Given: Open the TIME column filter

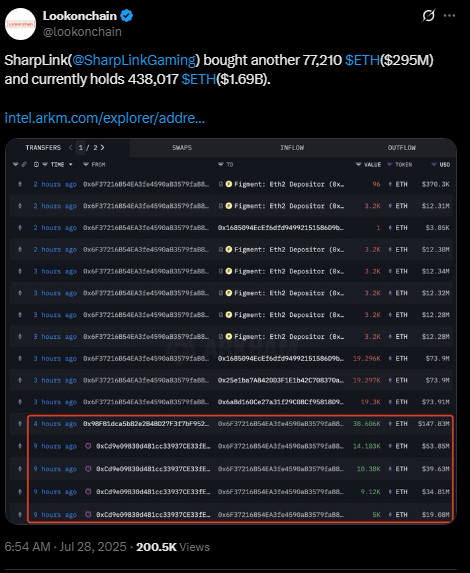Looking at the screenshot, I should [x=45, y=165].
